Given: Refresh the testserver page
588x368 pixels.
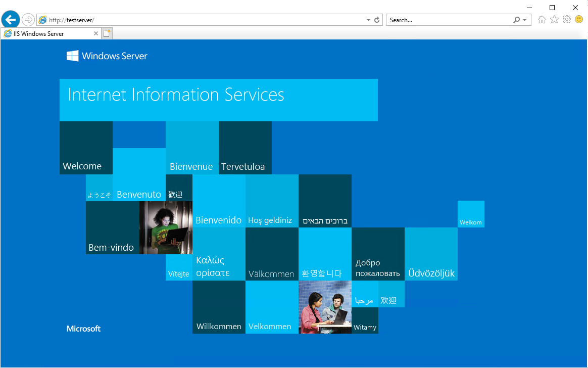Looking at the screenshot, I should tap(377, 20).
